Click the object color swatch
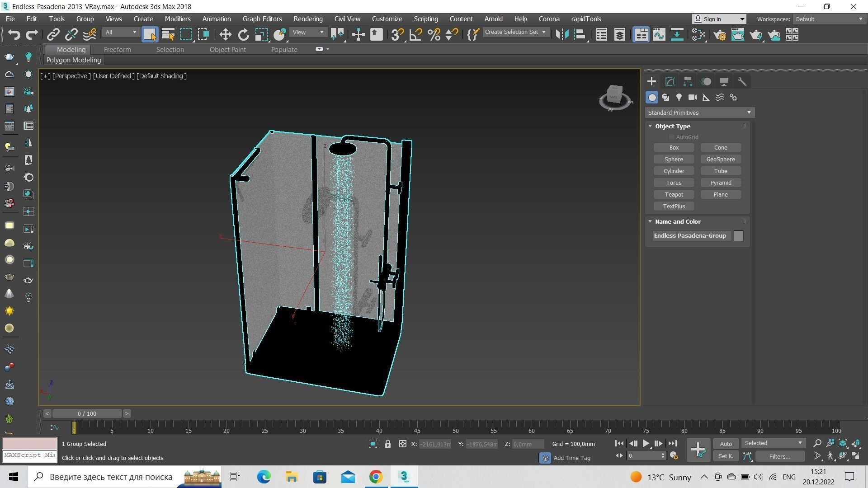 tap(738, 236)
